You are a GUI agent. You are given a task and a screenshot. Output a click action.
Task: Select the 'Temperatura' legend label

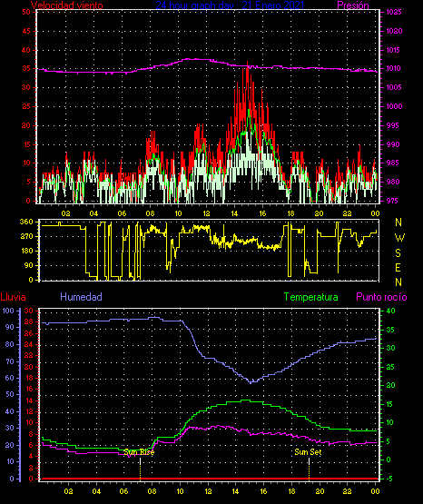(x=310, y=297)
